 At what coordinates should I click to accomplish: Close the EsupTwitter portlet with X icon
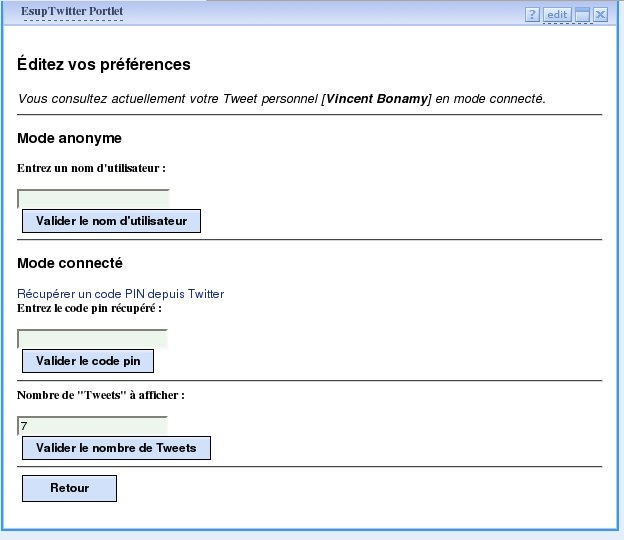(x=600, y=14)
